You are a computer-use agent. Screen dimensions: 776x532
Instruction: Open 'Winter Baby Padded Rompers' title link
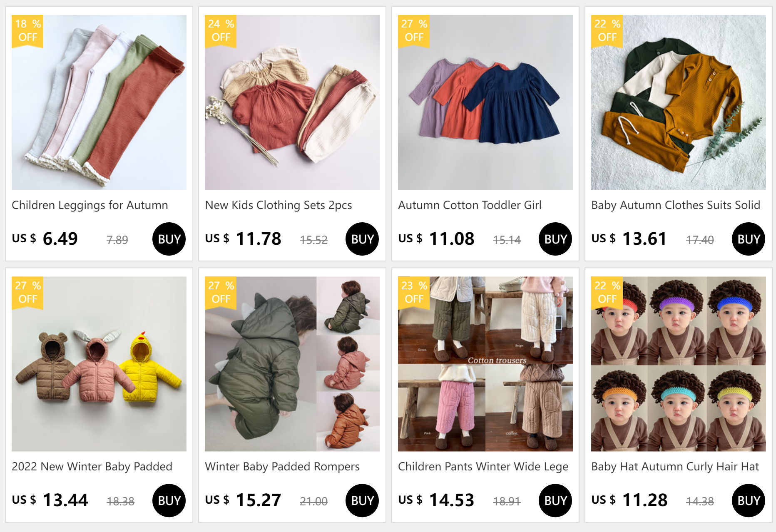(x=282, y=467)
